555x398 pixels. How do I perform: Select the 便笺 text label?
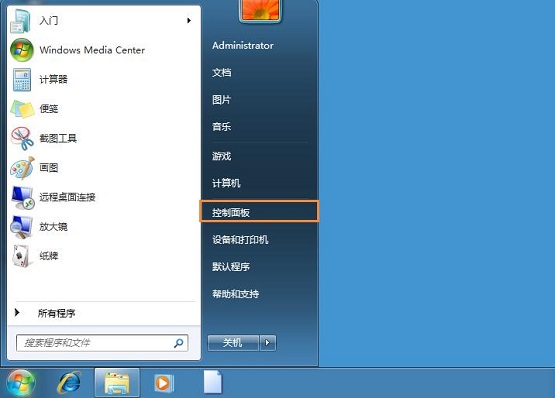pos(49,109)
